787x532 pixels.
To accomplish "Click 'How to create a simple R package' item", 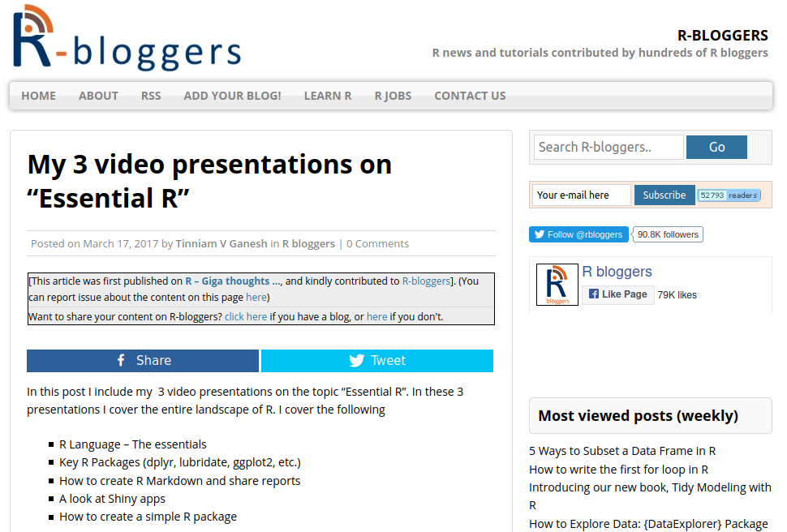I will coord(148,517).
